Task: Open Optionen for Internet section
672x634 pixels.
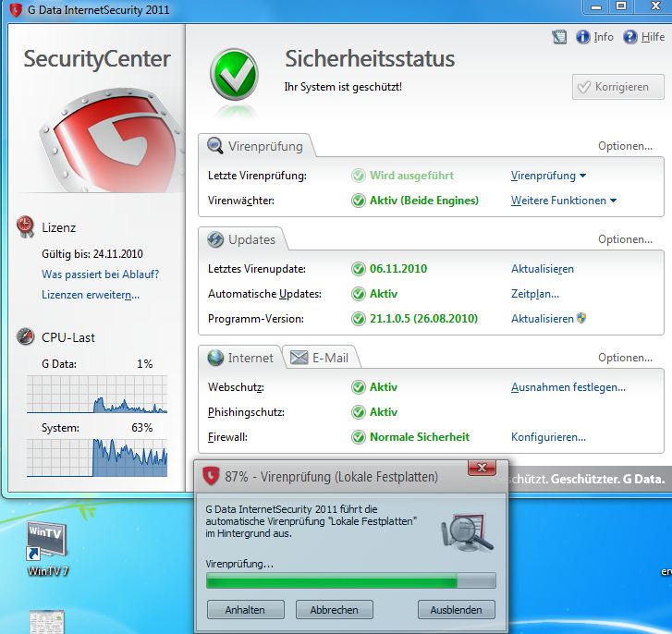Action: [x=625, y=358]
